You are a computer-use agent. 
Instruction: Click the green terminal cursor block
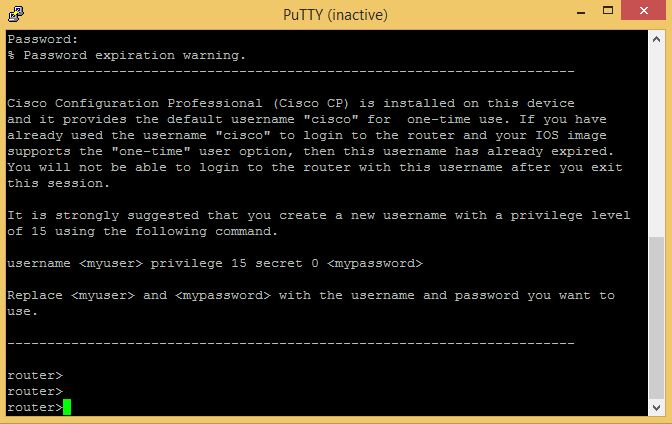click(x=67, y=407)
